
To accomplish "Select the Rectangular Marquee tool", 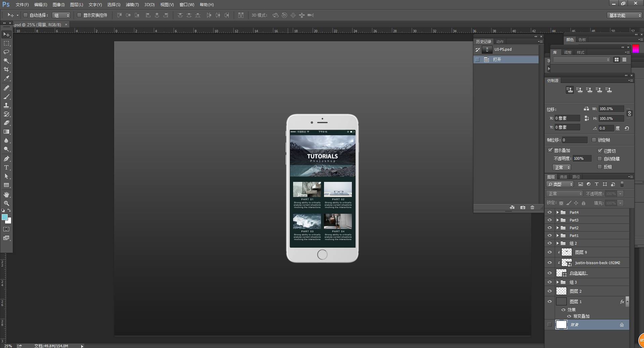I will [x=6, y=43].
